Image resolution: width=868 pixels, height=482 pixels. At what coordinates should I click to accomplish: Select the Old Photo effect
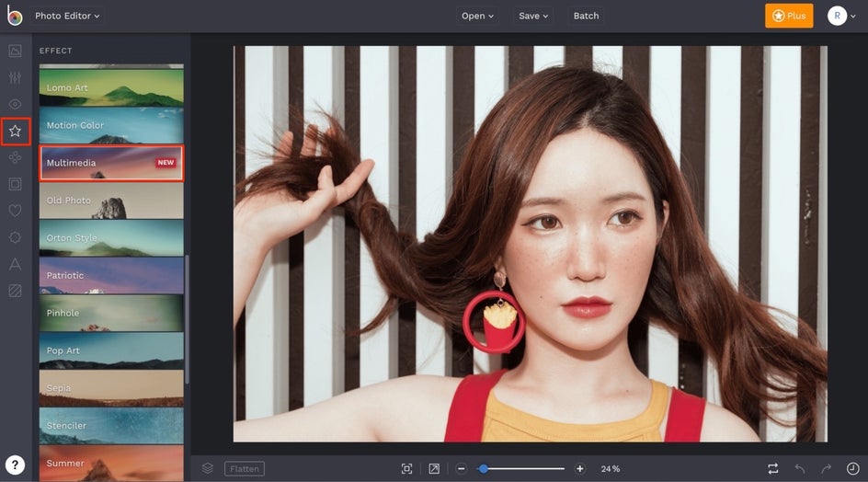tap(111, 201)
